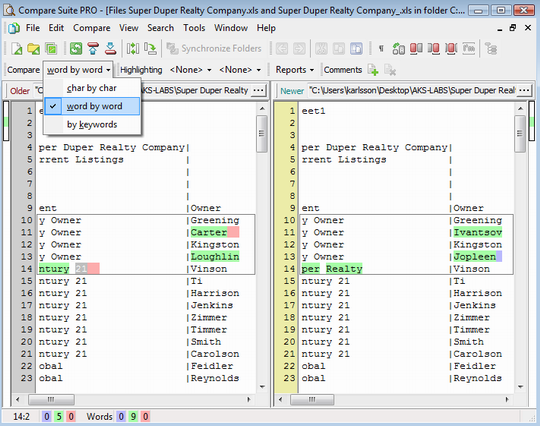The width and height of the screenshot is (540, 426).
Task: Click right pane horizontal scrollbar thumb
Action: tap(312, 399)
